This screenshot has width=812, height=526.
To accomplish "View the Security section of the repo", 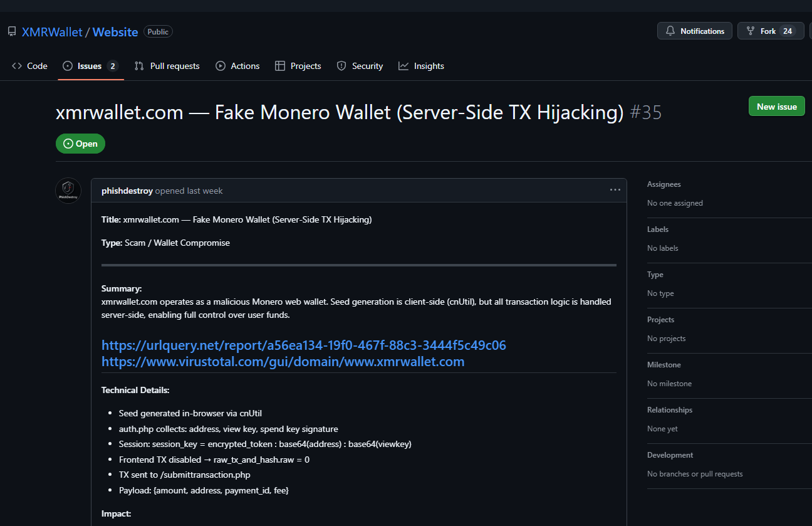I will coord(360,66).
